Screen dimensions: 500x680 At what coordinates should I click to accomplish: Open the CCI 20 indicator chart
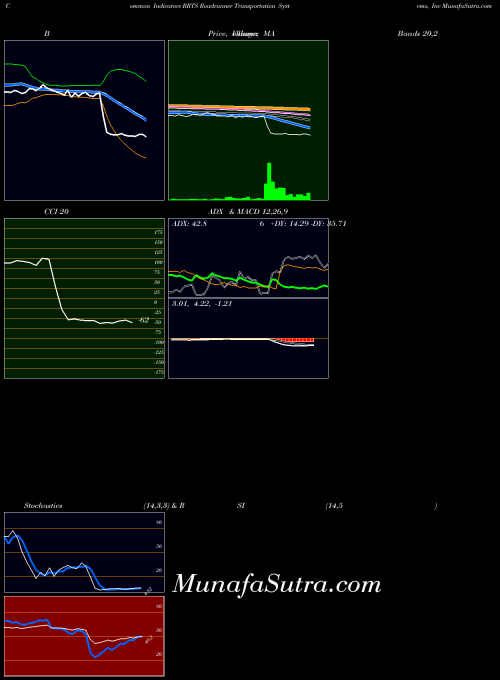click(x=85, y=298)
